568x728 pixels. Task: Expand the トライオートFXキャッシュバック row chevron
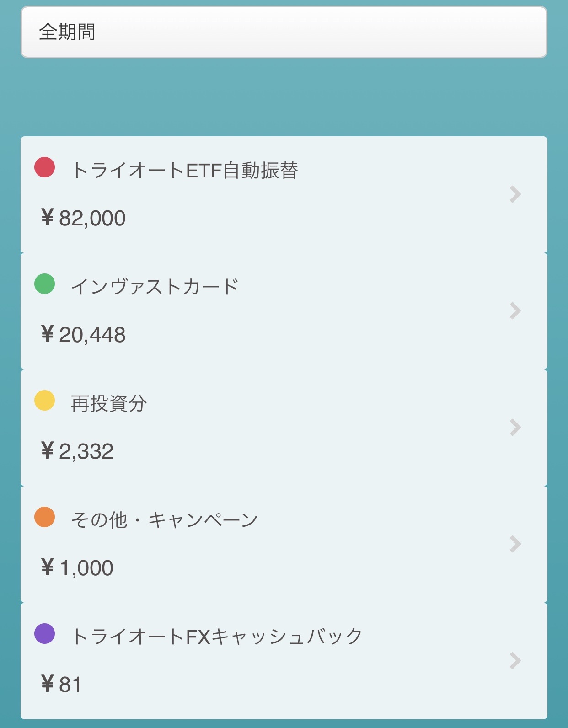(x=515, y=661)
